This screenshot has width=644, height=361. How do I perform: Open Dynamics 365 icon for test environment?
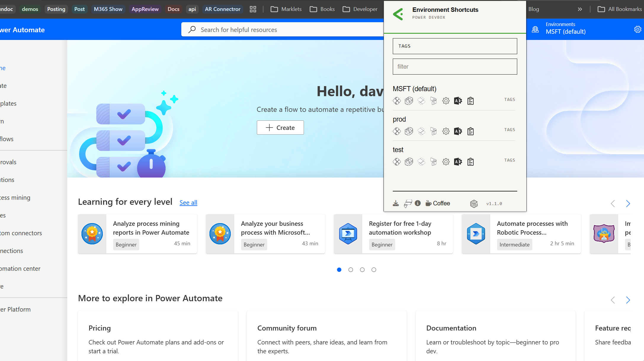pos(433,162)
